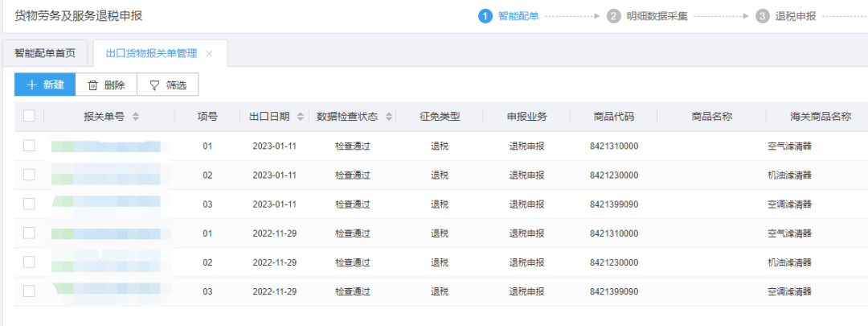Sort by 出口日期 sort arrows
The image size is (868, 326).
(x=301, y=117)
